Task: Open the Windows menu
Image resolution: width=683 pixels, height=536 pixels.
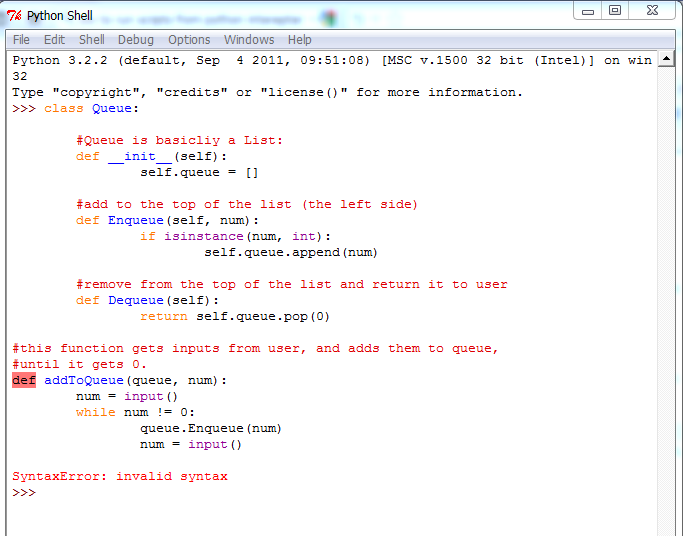Action: pos(249,40)
